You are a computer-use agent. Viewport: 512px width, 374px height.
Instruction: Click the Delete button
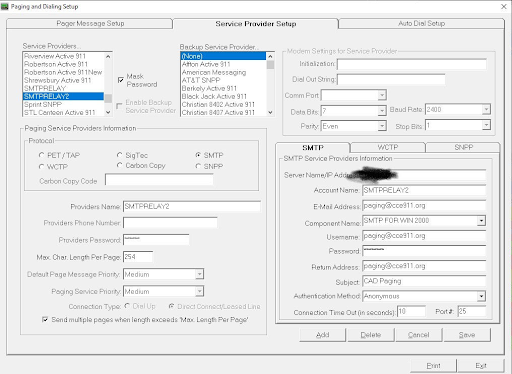pyautogui.click(x=371, y=335)
